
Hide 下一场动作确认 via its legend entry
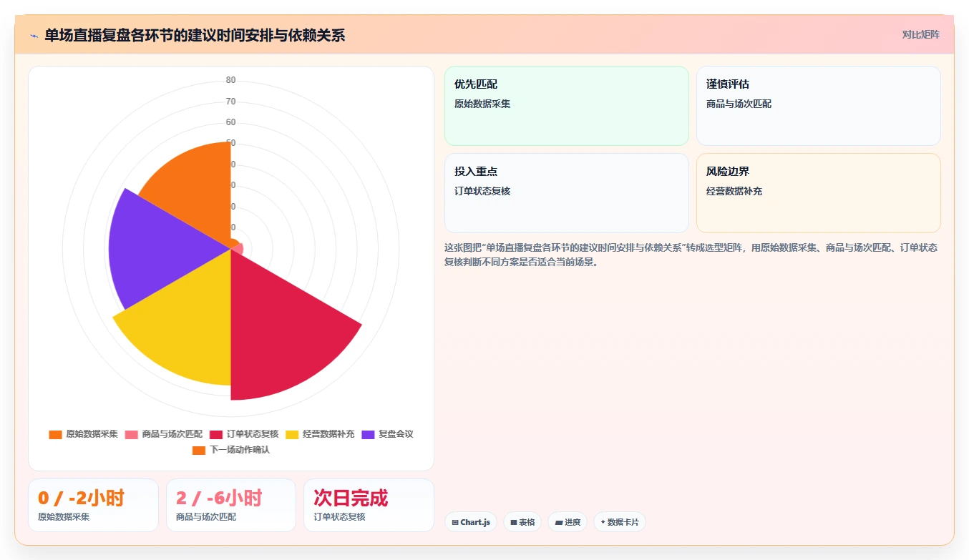[231, 450]
